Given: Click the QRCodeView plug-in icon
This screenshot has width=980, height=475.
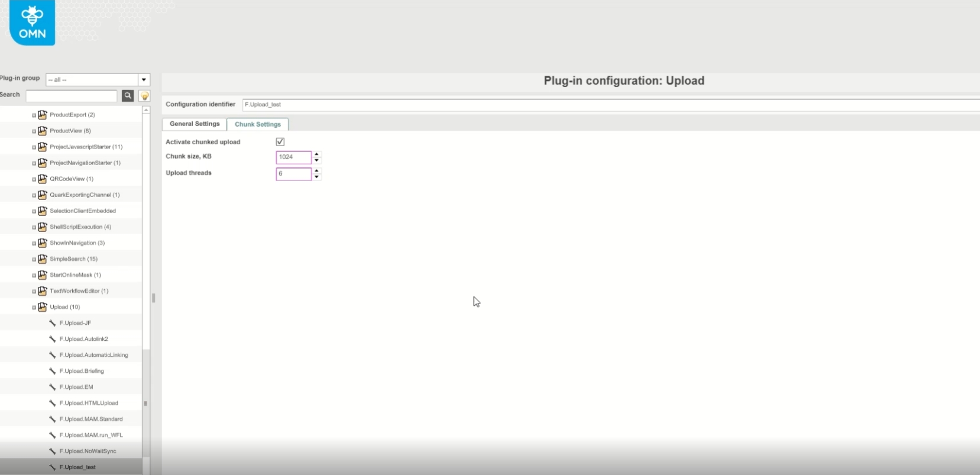Looking at the screenshot, I should (43, 179).
